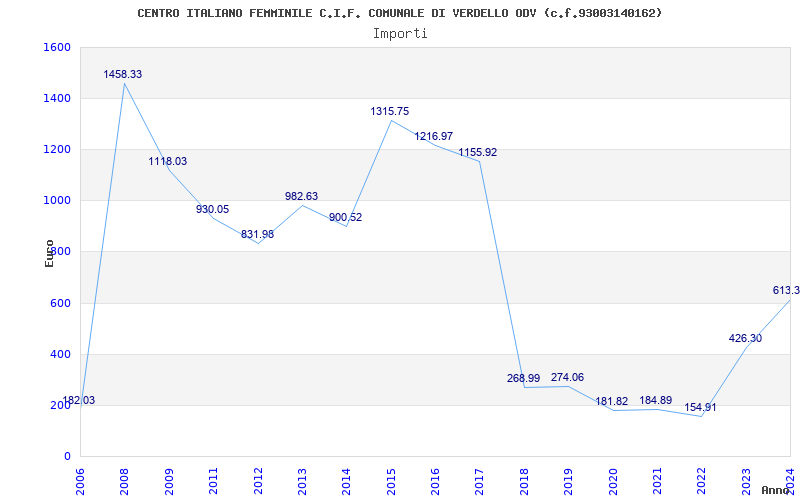This screenshot has width=800, height=500.
Task: Click the 2022 x-axis year label
Action: coord(702,481)
